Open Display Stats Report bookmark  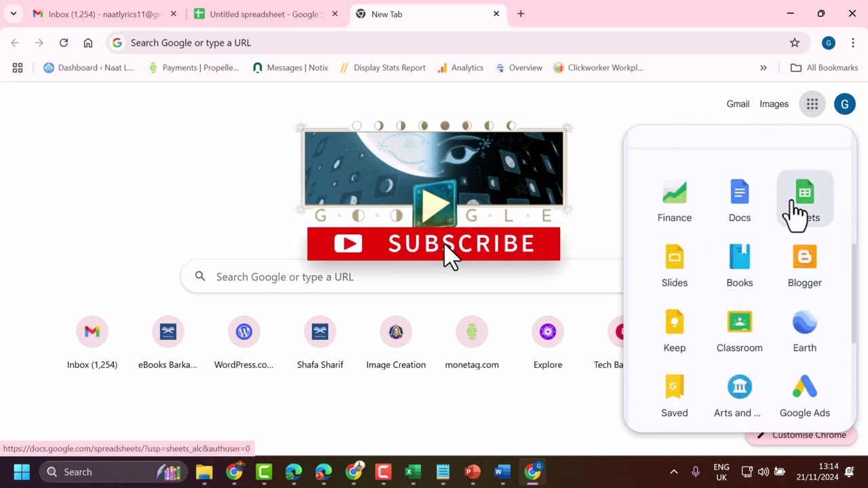coord(383,68)
